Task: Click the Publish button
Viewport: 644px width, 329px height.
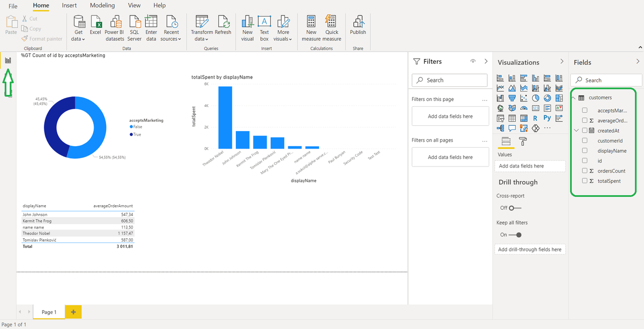Action: (357, 27)
